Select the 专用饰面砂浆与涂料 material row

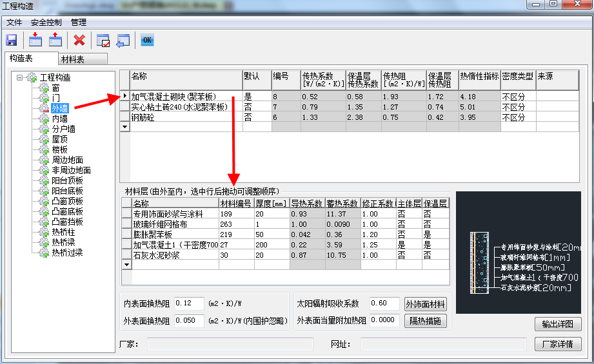point(286,214)
